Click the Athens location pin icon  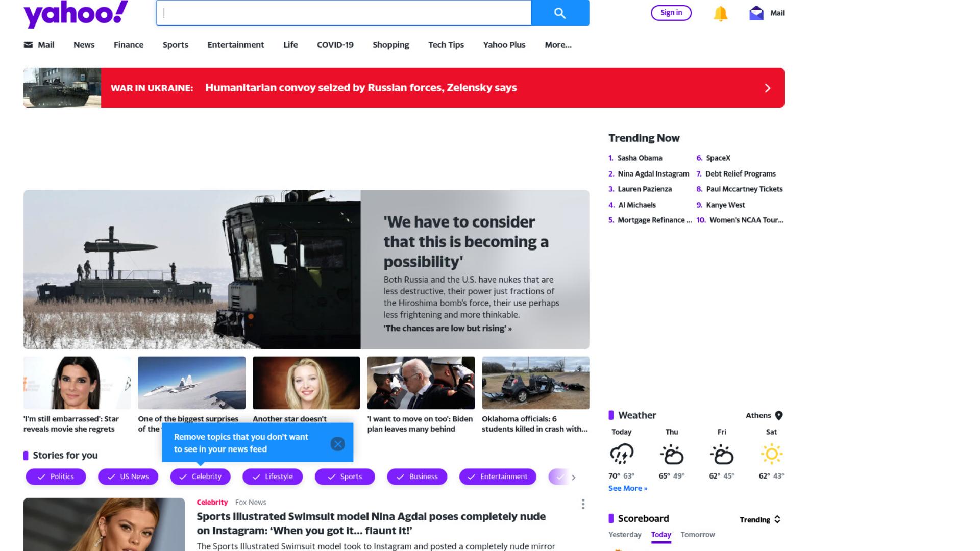pos(779,415)
